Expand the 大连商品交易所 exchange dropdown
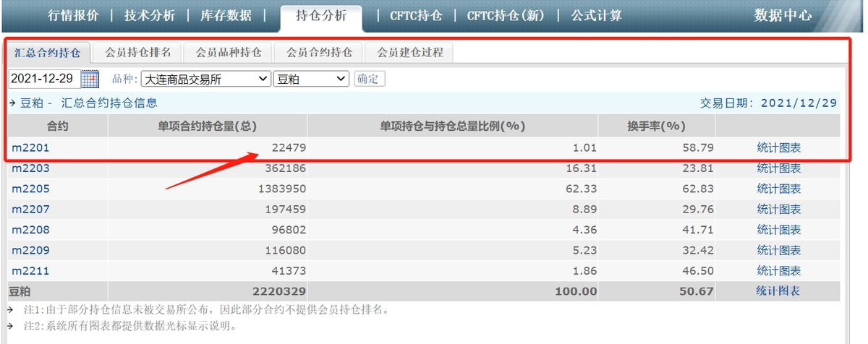The height and width of the screenshot is (344, 868). [x=205, y=79]
